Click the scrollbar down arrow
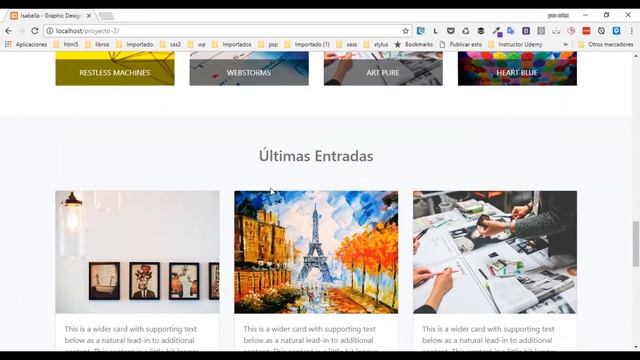This screenshot has height=360, width=640. (636, 347)
